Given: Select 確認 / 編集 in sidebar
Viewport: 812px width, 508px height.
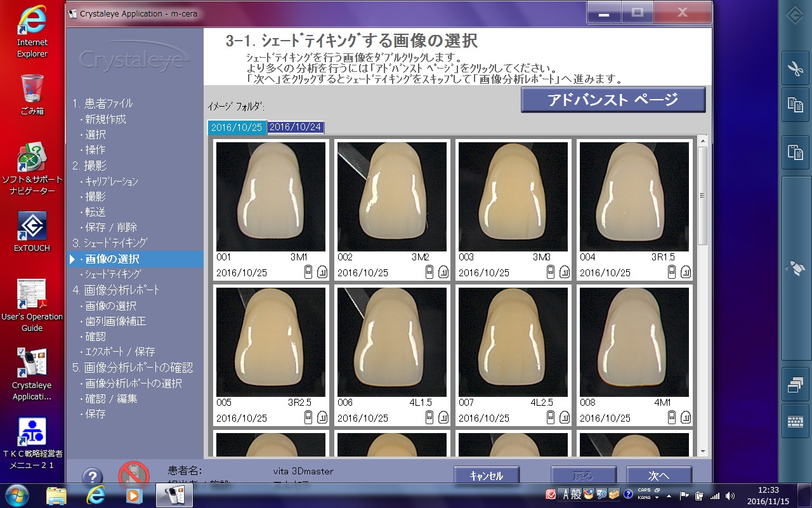Looking at the screenshot, I should (x=111, y=399).
